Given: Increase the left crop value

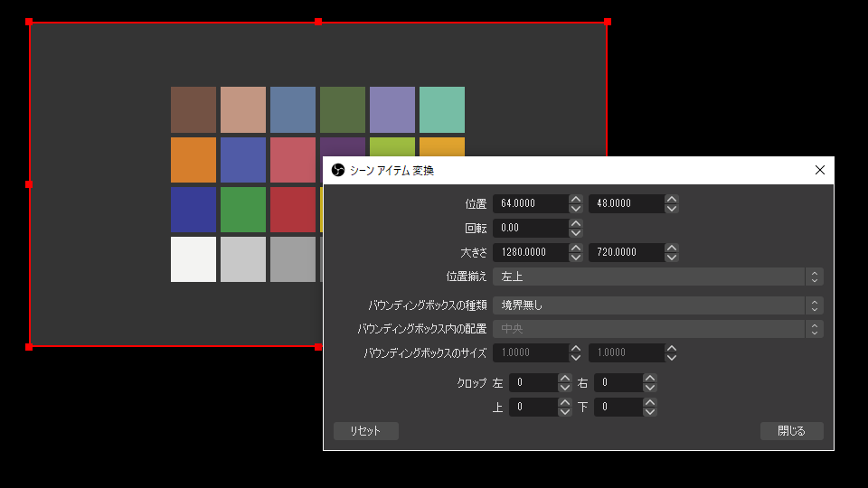Looking at the screenshot, I should click(x=565, y=378).
